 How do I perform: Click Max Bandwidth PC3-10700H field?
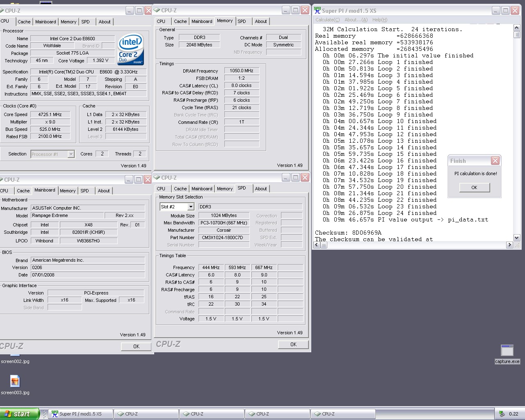click(224, 223)
